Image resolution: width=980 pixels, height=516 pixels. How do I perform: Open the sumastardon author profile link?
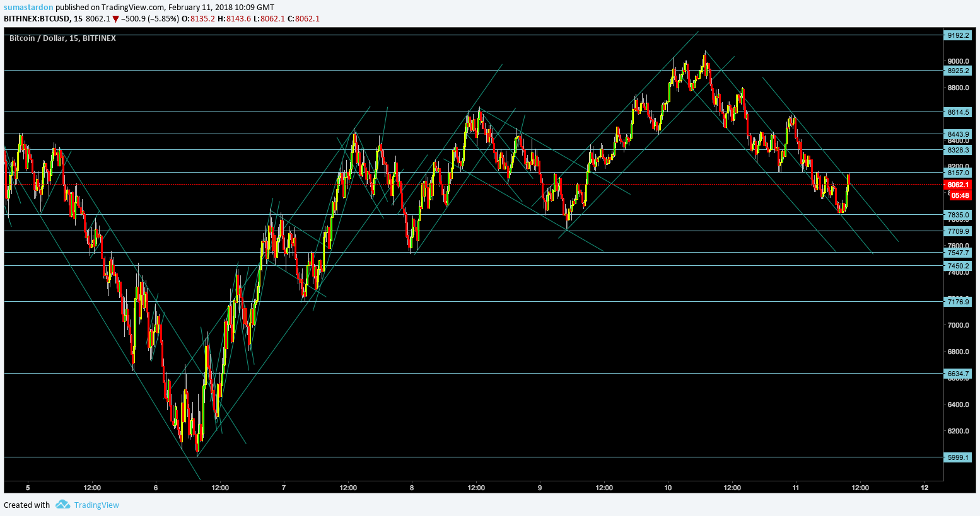tap(28, 7)
